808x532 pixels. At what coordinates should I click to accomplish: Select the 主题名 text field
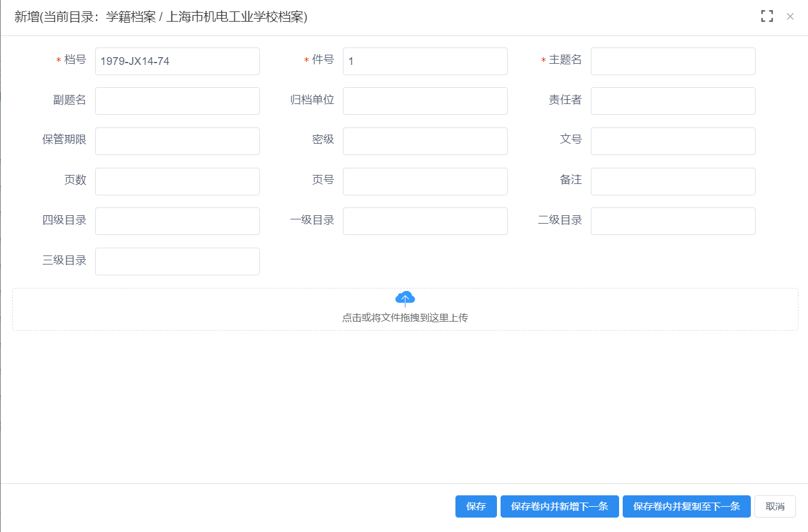tap(673, 61)
